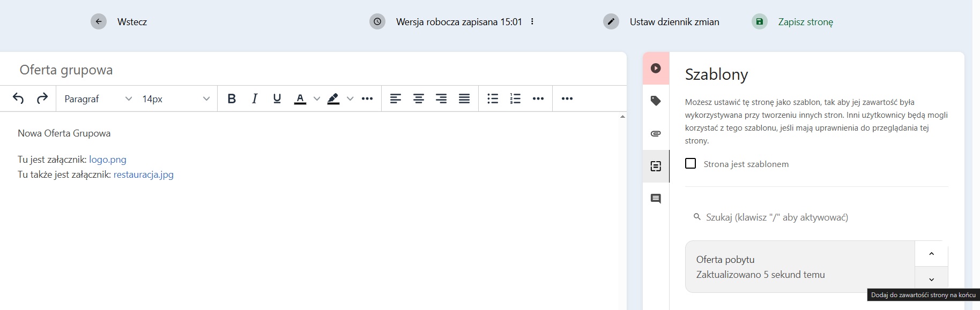
Task: Open the logo.png attachment link
Action: click(108, 160)
